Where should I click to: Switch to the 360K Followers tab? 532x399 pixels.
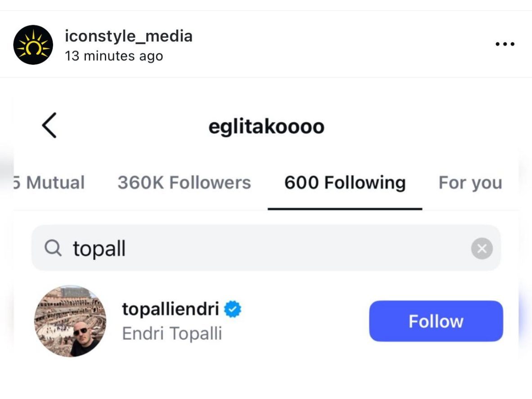184,183
